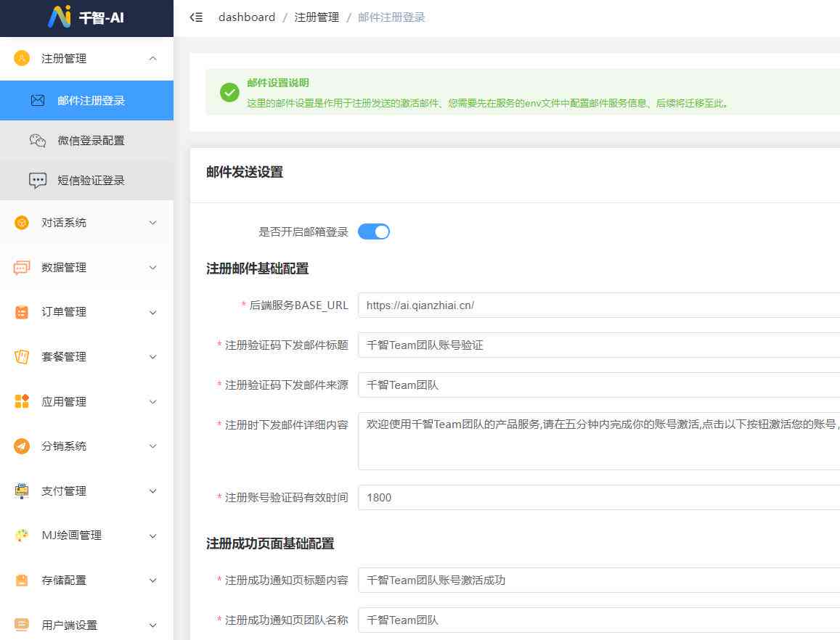840x640 pixels.
Task: Expand the 支付管理 chevron
Action: 152,491
